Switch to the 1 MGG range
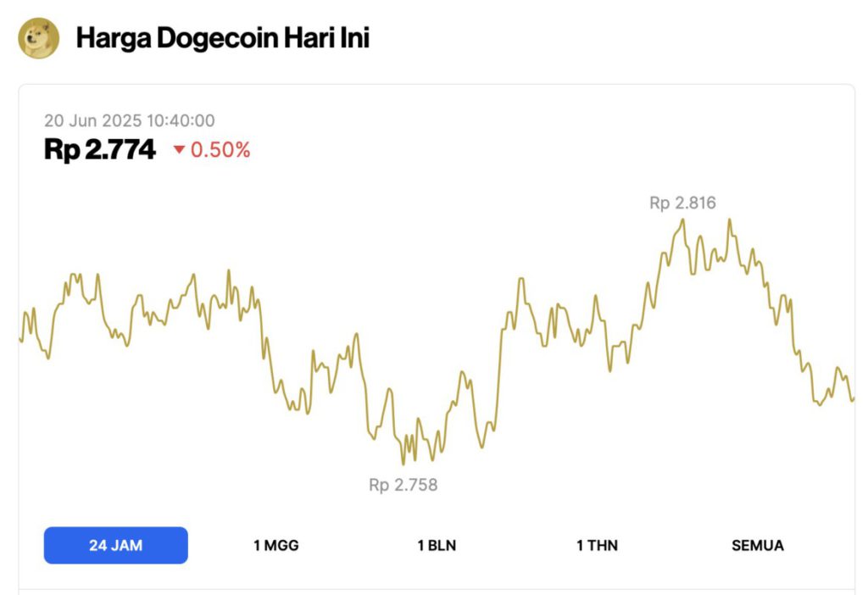This screenshot has height=595, width=868. point(276,545)
